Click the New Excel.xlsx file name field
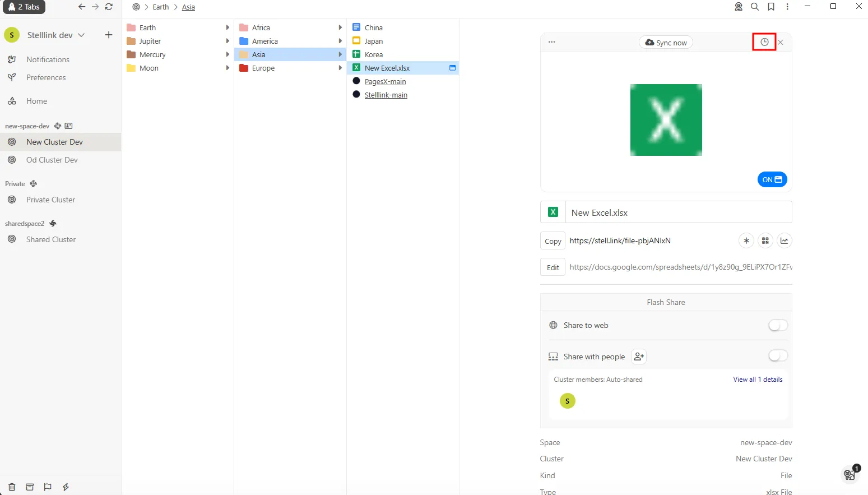 pos(677,212)
